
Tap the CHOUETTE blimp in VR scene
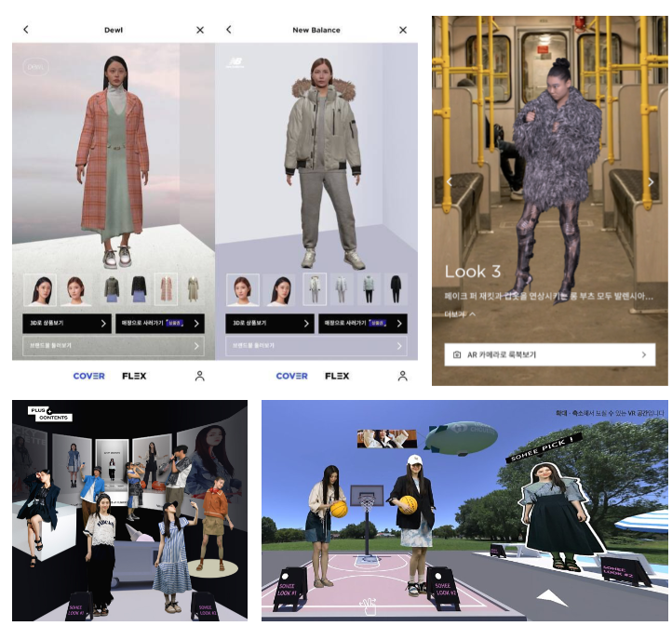[462, 437]
